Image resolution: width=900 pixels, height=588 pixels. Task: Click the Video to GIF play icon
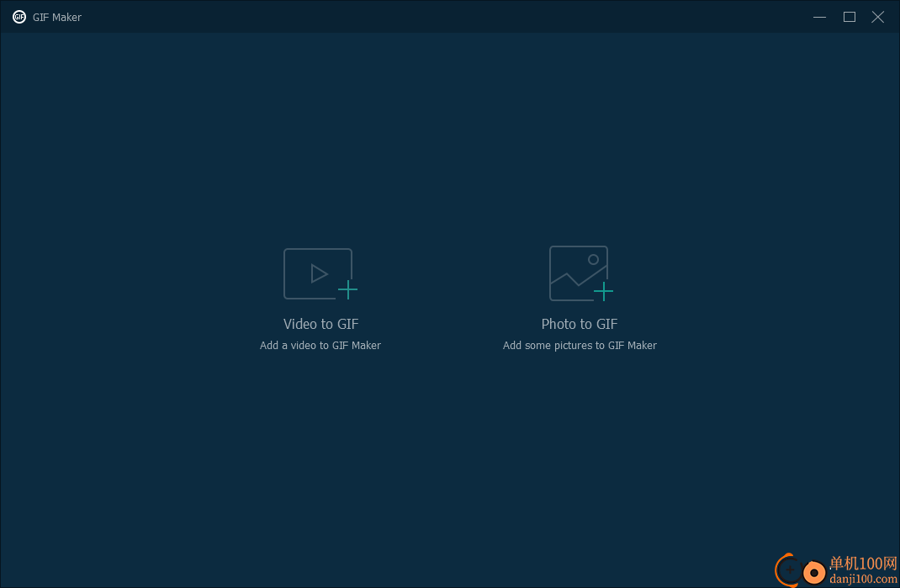click(x=320, y=274)
